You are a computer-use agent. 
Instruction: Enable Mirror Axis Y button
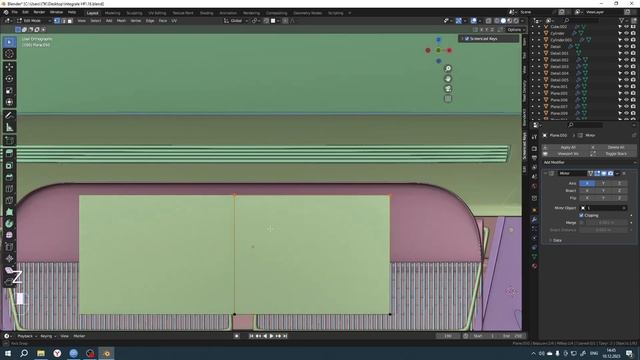click(x=603, y=183)
